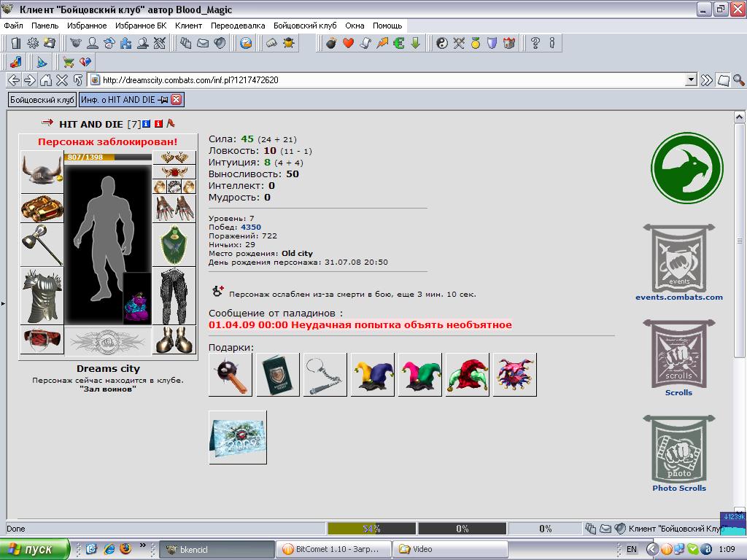The image size is (747, 560).
Task: Open the Окна menu
Action: coord(355,26)
